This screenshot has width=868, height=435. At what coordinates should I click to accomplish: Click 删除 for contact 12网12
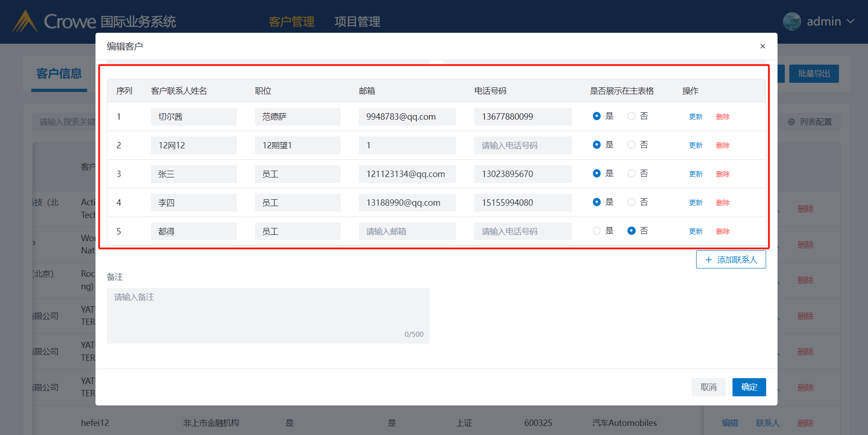[722, 146]
